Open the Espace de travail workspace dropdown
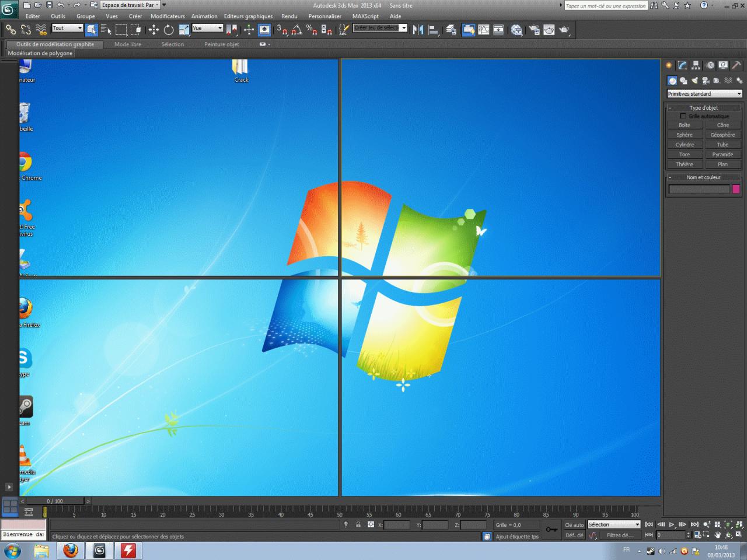Screen dimensions: 747x560 pyautogui.click(x=131, y=5)
